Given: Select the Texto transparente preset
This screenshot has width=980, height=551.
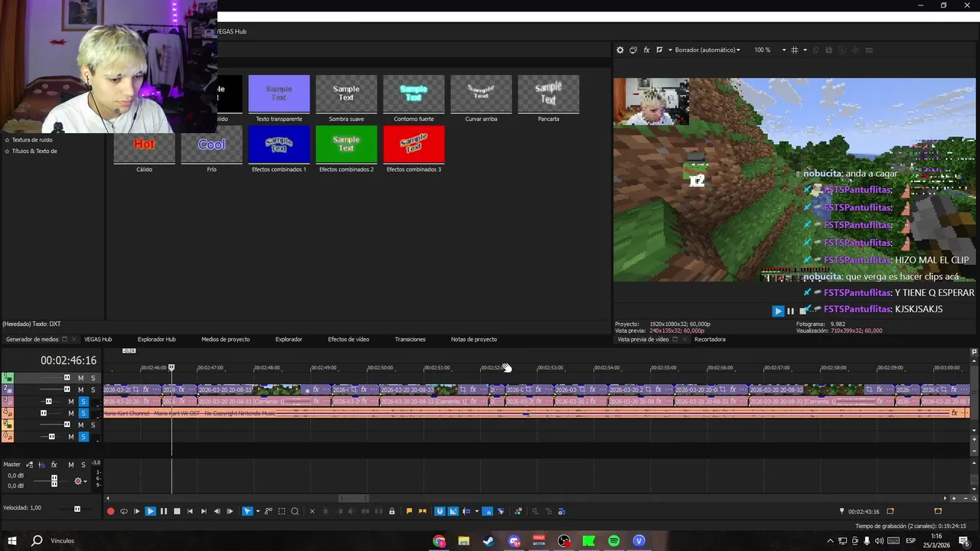Looking at the screenshot, I should click(279, 99).
